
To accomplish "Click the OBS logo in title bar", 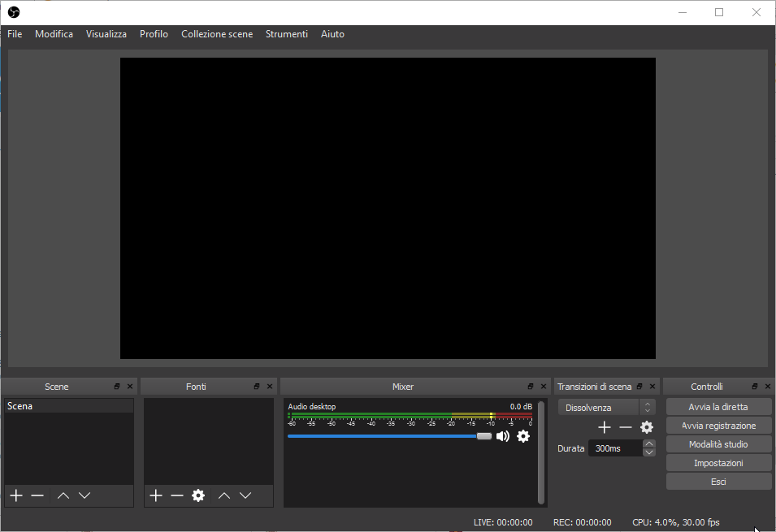I will pyautogui.click(x=14, y=12).
